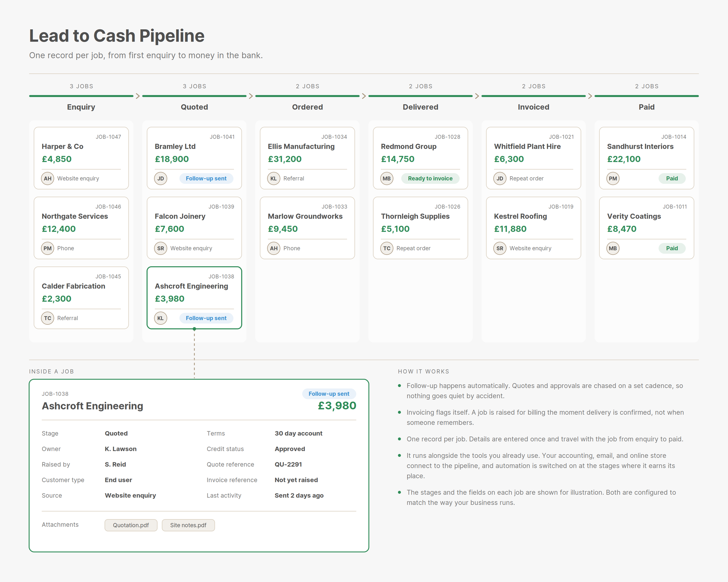Click the JOB-1041 reference
Image resolution: width=728 pixels, height=582 pixels.
pyautogui.click(x=222, y=137)
